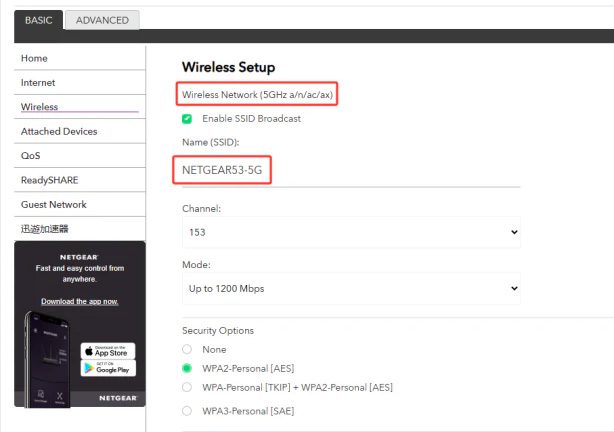Image resolution: width=614 pixels, height=432 pixels.
Task: Open the Channel dropdown showing 153
Action: (x=351, y=232)
